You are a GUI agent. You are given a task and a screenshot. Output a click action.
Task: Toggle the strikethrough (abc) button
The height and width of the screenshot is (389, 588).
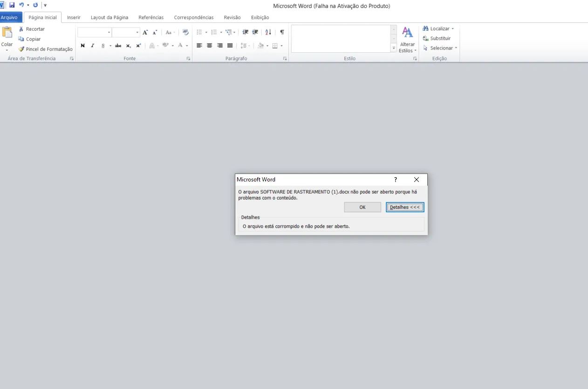[x=118, y=46]
